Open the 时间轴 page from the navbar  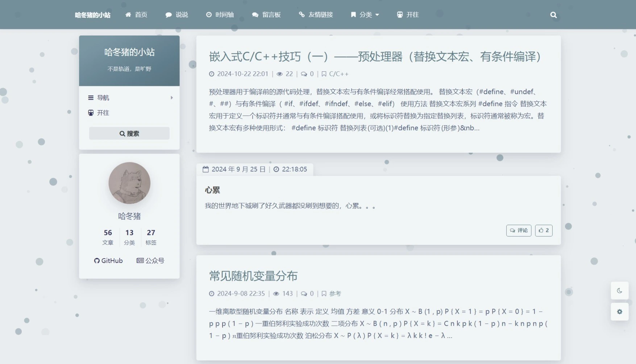point(220,15)
